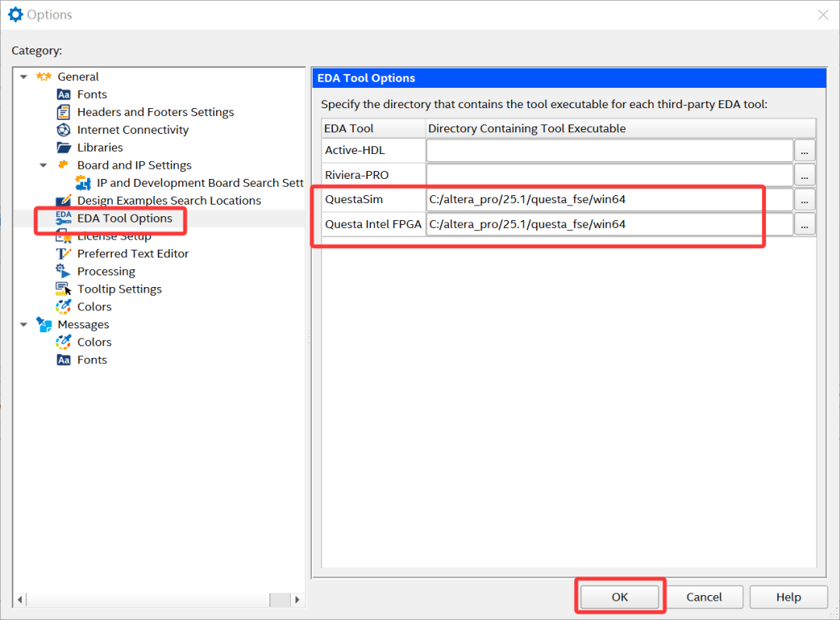
Task: Select Internet Connectivity category
Action: click(133, 130)
